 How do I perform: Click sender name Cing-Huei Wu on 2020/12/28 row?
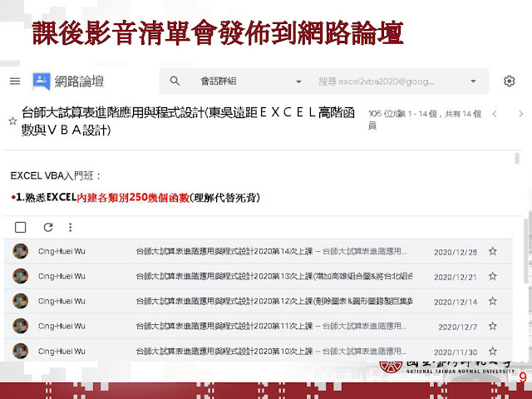point(62,251)
